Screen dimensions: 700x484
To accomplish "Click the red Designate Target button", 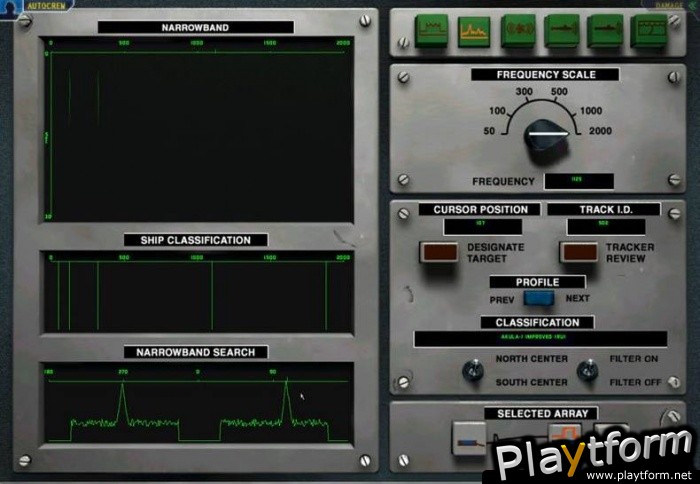I will point(440,252).
